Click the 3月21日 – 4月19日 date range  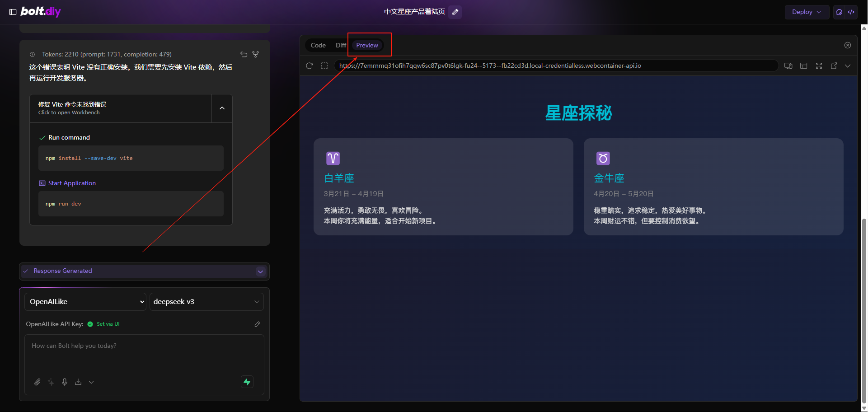point(353,194)
